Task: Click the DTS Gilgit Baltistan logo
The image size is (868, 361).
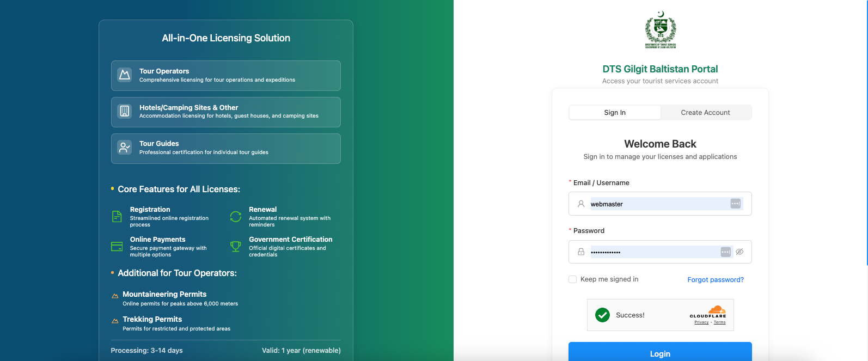Action: tap(660, 30)
